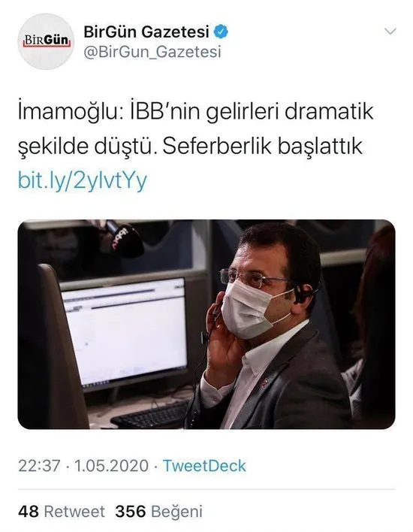Viewport: 413px width, 532px height.
Task: Click the red BirGün logo text
Action: point(46,41)
